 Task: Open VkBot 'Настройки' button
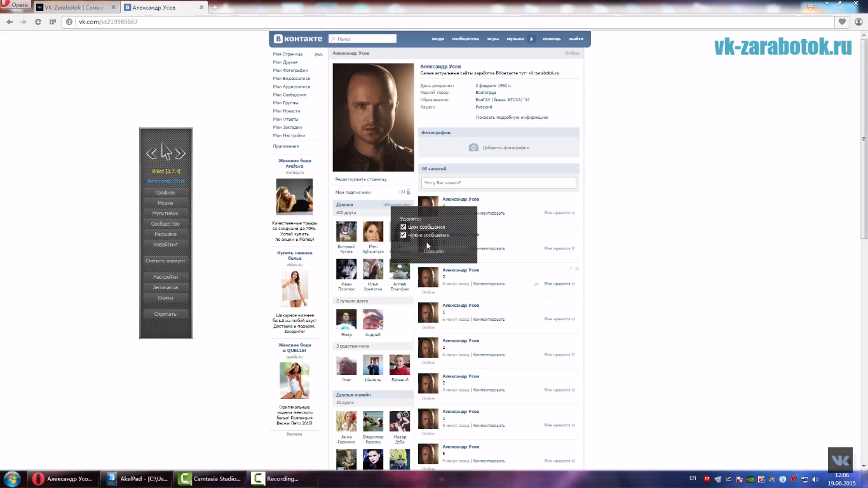(165, 277)
